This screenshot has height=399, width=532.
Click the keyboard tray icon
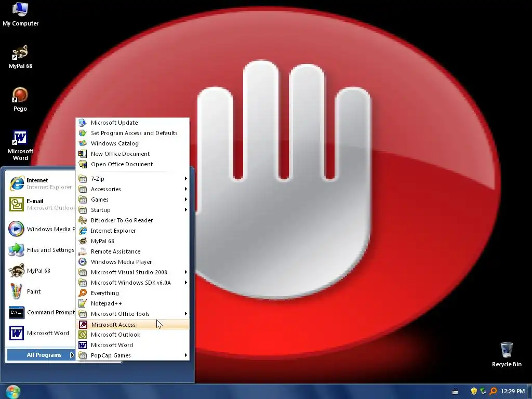[455, 392]
